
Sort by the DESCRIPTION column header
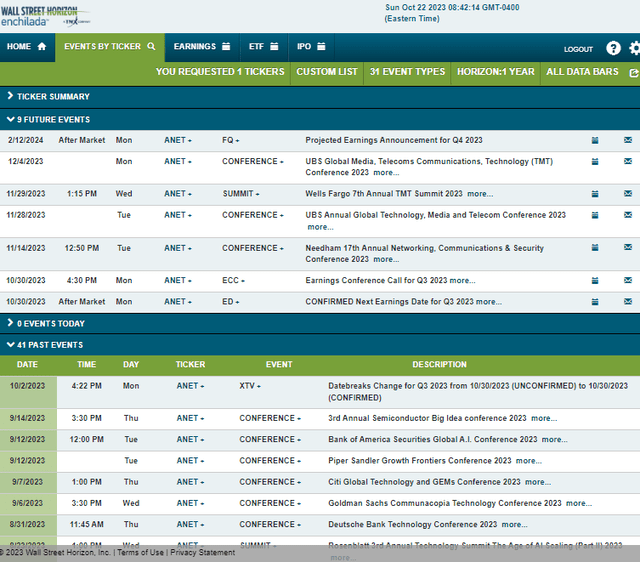click(439, 364)
